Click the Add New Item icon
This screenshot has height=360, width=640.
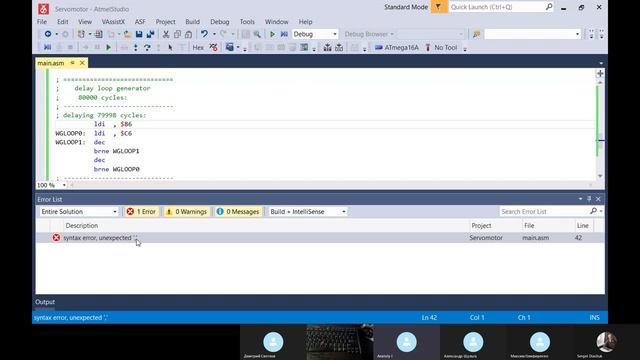(x=98, y=34)
